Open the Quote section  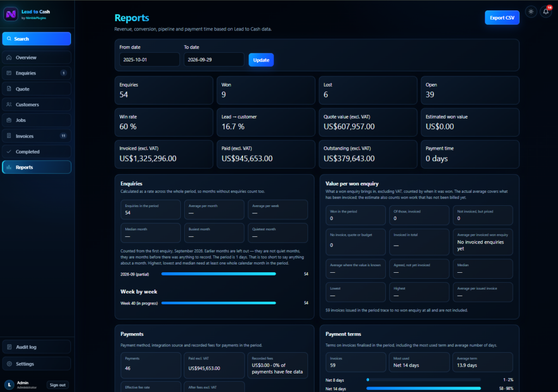[x=37, y=89]
